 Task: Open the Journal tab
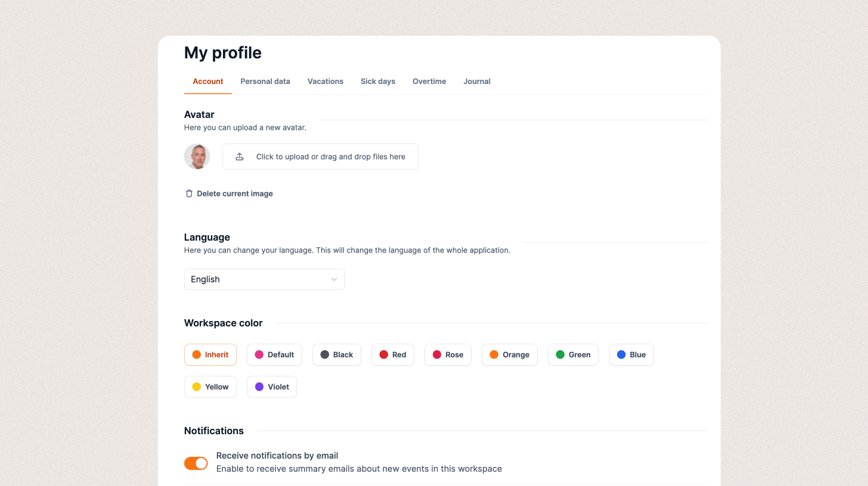point(477,82)
